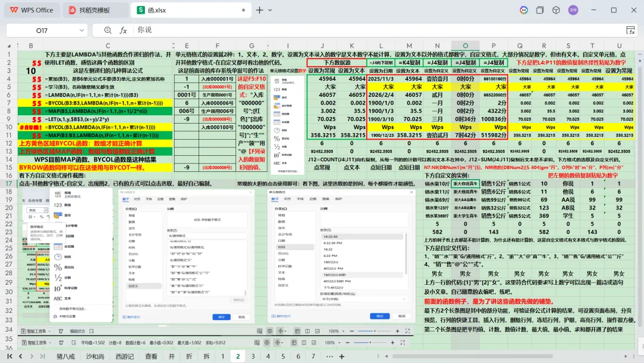Image resolution: width=644 pixels, height=363 pixels.
Task: Click the horizontal scrollbar thumb
Action: (x=472, y=356)
